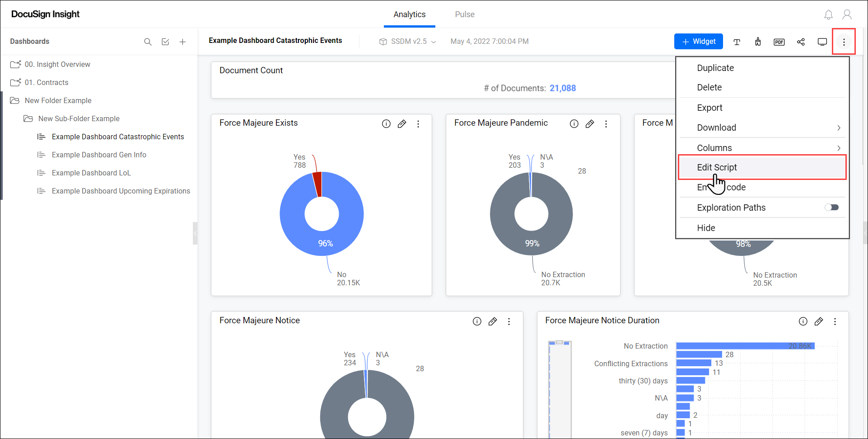
Task: Share the dashboard via the share icon
Action: click(x=801, y=42)
